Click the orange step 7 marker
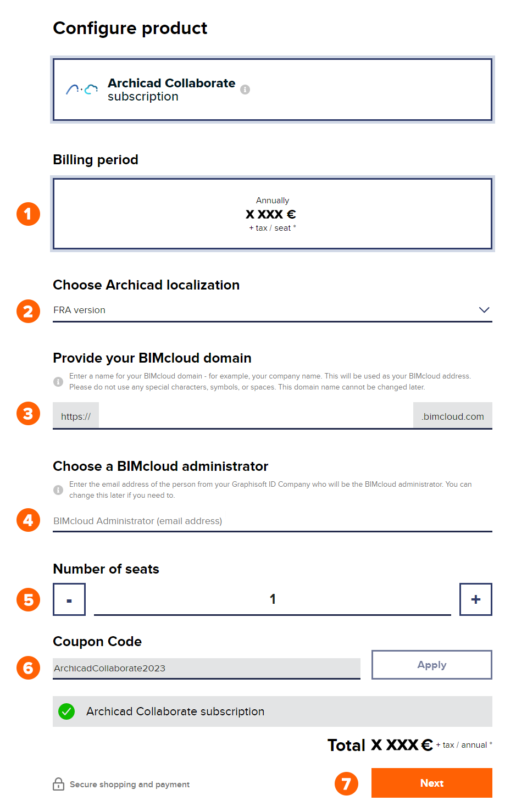Viewport: 516px width, 812px height. pos(346,783)
